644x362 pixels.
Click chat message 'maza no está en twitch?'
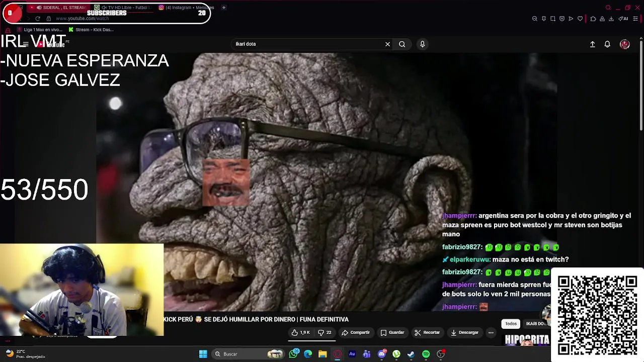tap(530, 259)
